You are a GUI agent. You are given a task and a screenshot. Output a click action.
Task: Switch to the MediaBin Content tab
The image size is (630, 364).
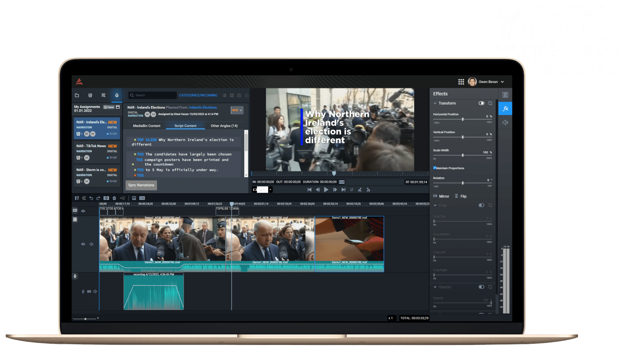point(147,126)
